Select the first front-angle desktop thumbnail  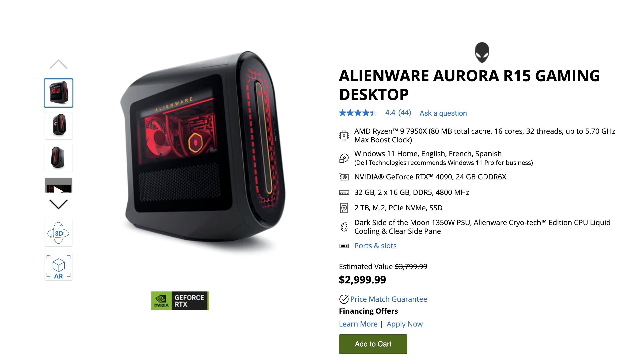pos(59,93)
